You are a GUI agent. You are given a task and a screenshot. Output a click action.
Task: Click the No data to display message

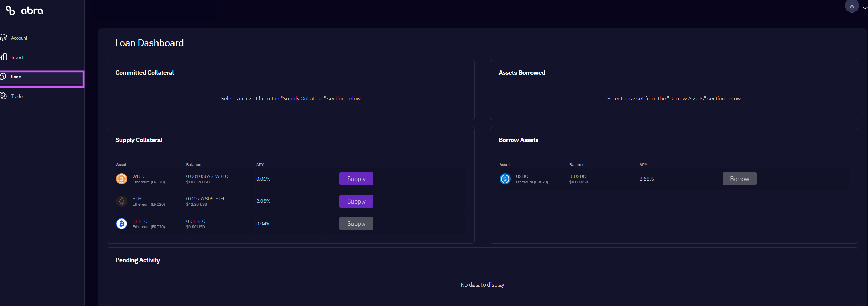(482, 285)
